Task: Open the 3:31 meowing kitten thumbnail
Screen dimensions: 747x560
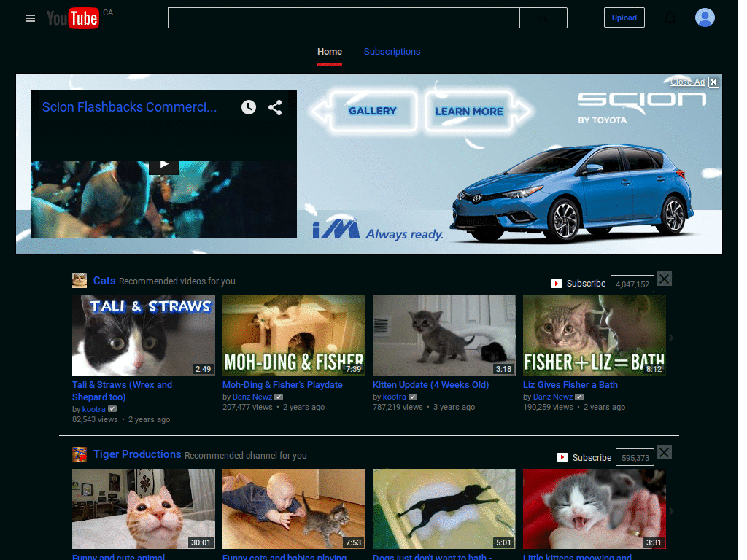Action: click(595, 509)
